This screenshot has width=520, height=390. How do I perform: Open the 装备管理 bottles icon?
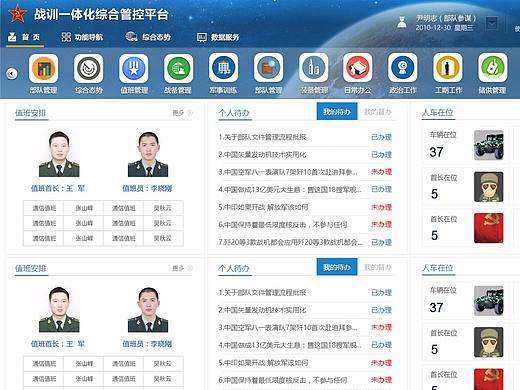point(313,68)
